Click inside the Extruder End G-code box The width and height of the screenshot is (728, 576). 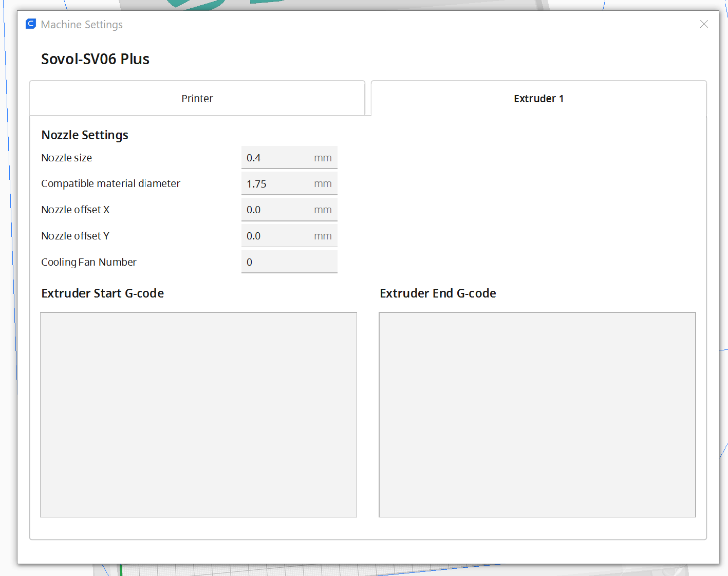537,415
